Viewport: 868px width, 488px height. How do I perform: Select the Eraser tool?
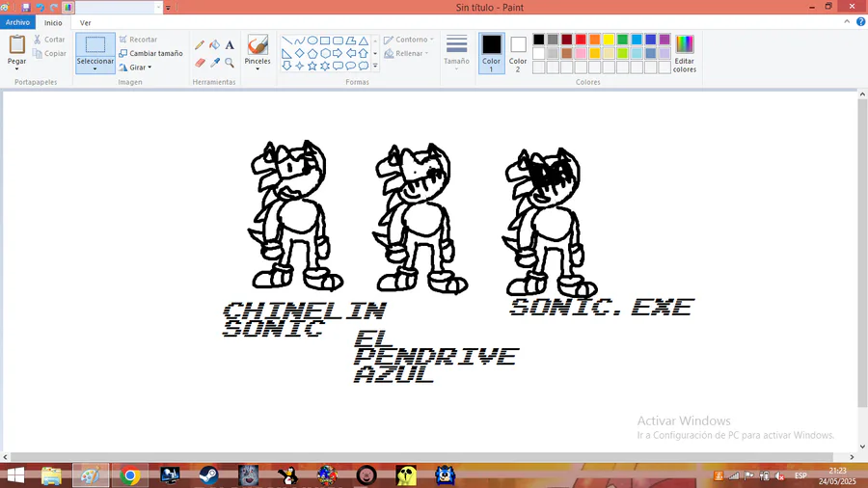[x=200, y=63]
